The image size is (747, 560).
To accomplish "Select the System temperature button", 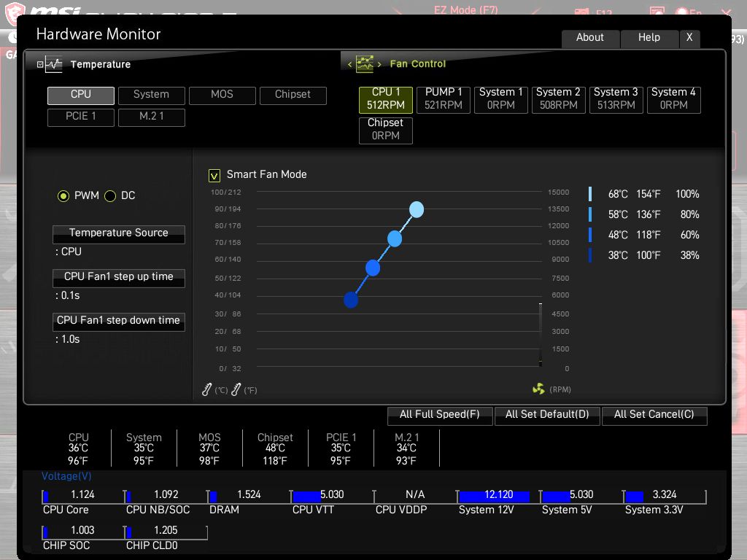I will click(152, 96).
